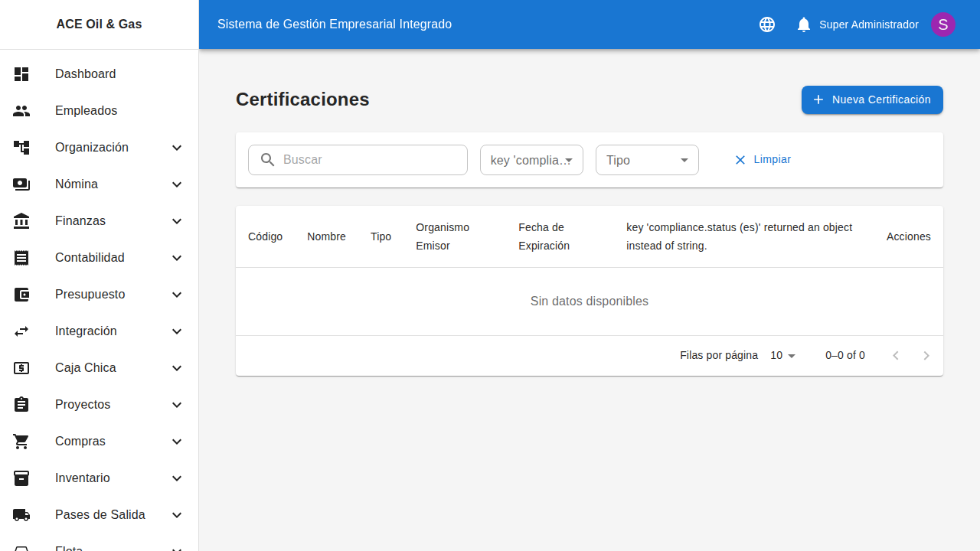Screen dimensions: 980x551
Task: Click the Empleados people icon
Action: point(21,111)
